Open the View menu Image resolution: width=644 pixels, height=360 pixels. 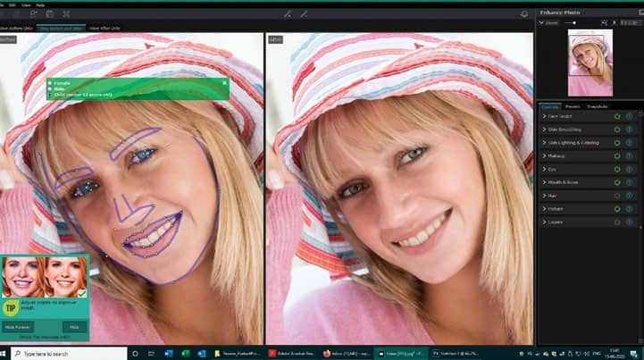click(x=26, y=5)
